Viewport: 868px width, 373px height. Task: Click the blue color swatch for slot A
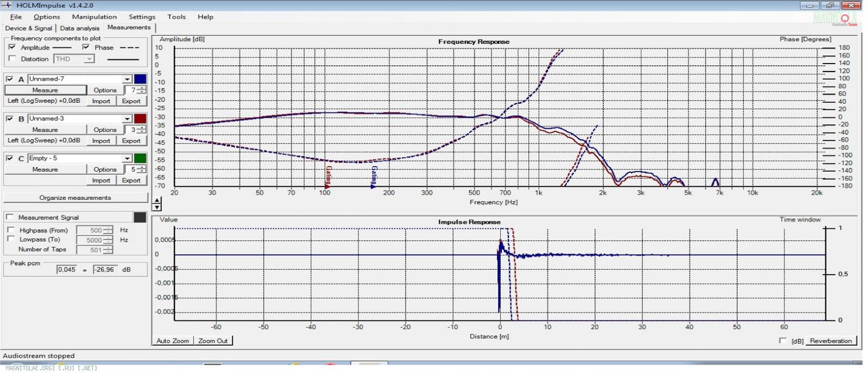tap(140, 79)
